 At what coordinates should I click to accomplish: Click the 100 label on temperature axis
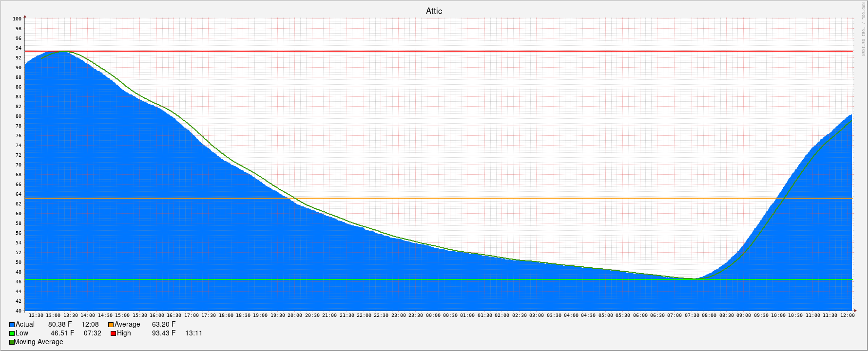point(17,19)
